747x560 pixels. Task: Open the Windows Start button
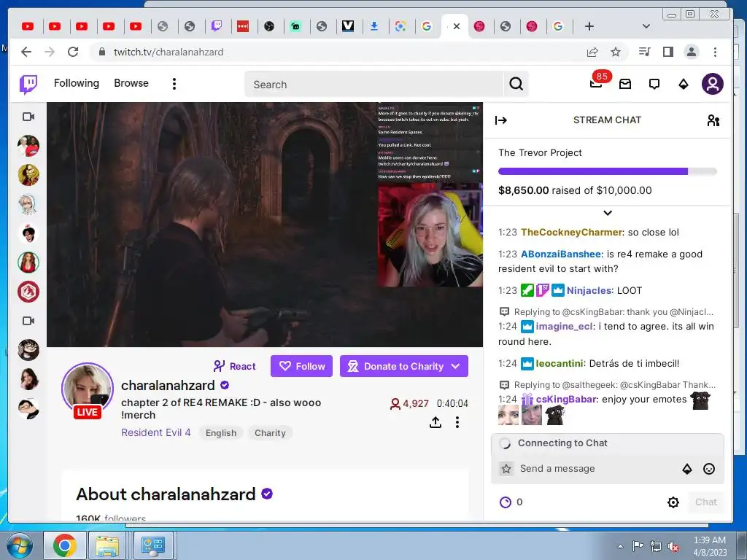click(x=20, y=545)
